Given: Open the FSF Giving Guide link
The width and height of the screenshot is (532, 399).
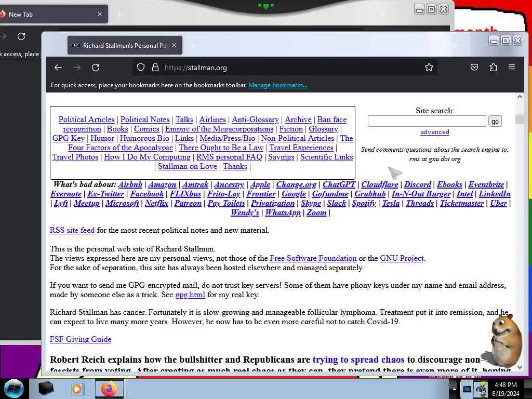Looking at the screenshot, I should (81, 339).
